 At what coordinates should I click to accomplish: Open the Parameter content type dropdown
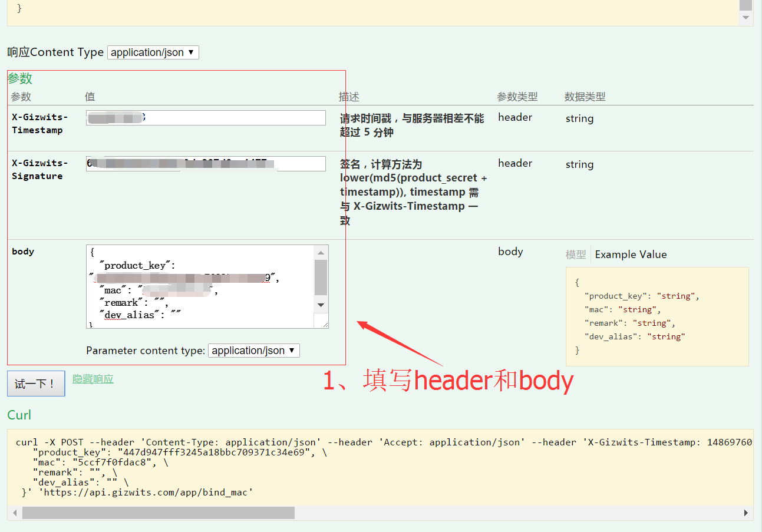[x=253, y=351]
